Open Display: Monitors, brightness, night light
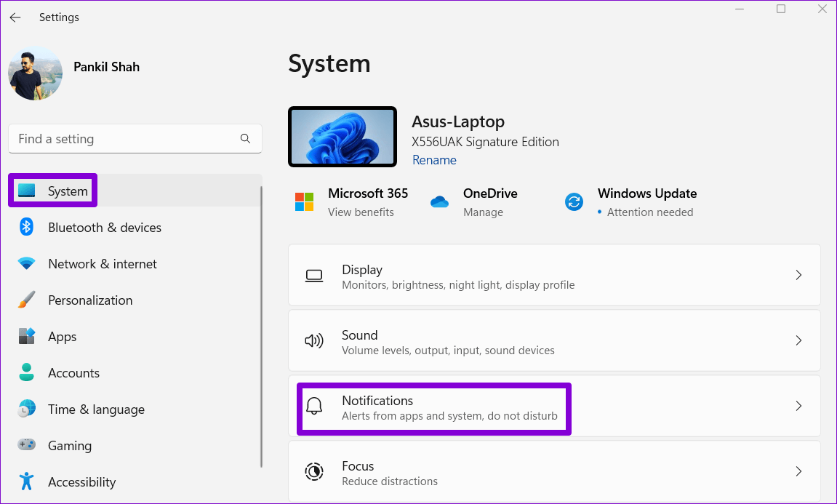837x504 pixels. pyautogui.click(x=554, y=275)
